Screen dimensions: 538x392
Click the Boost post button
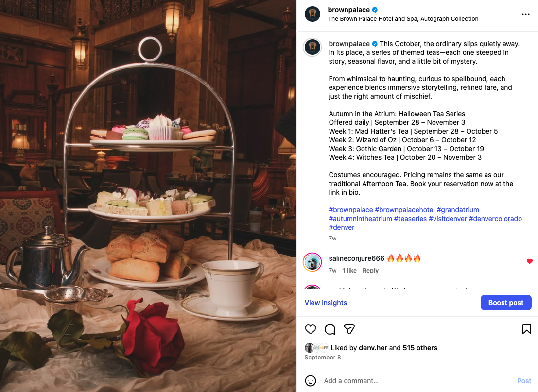coord(506,303)
